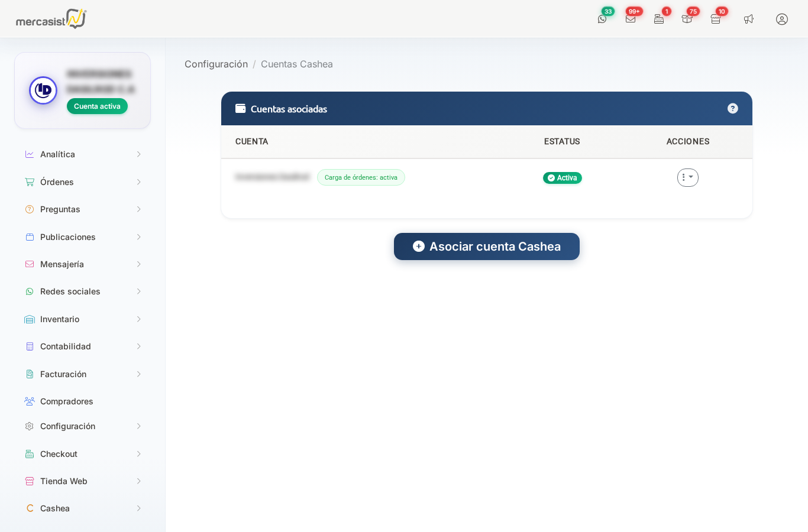808x532 pixels.
Task: Open the header icon with badge 75
Action: (687, 19)
